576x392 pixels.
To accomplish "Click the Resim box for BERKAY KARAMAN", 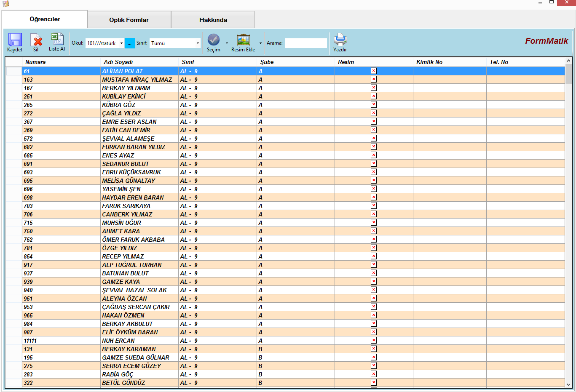I will tap(373, 349).
